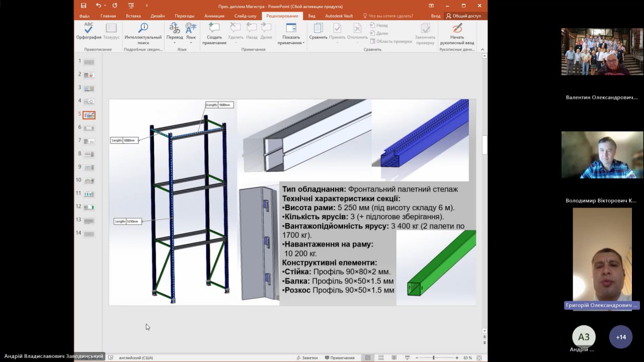Expand the Перевод translate dropdown

click(175, 42)
